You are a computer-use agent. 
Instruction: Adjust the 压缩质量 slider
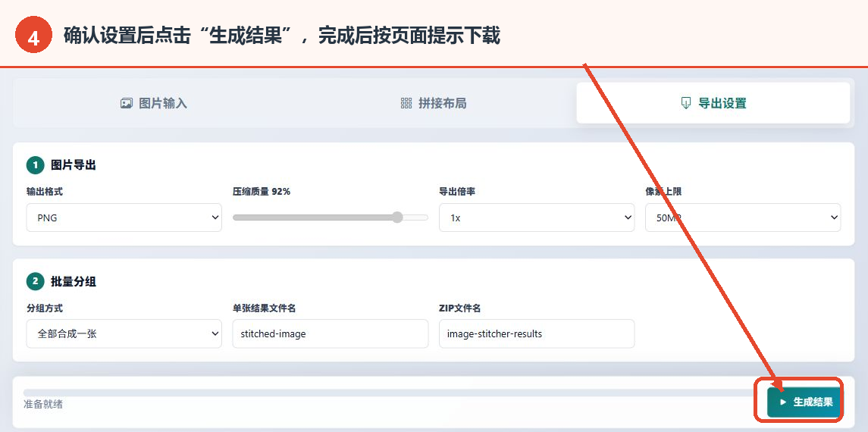(x=331, y=218)
